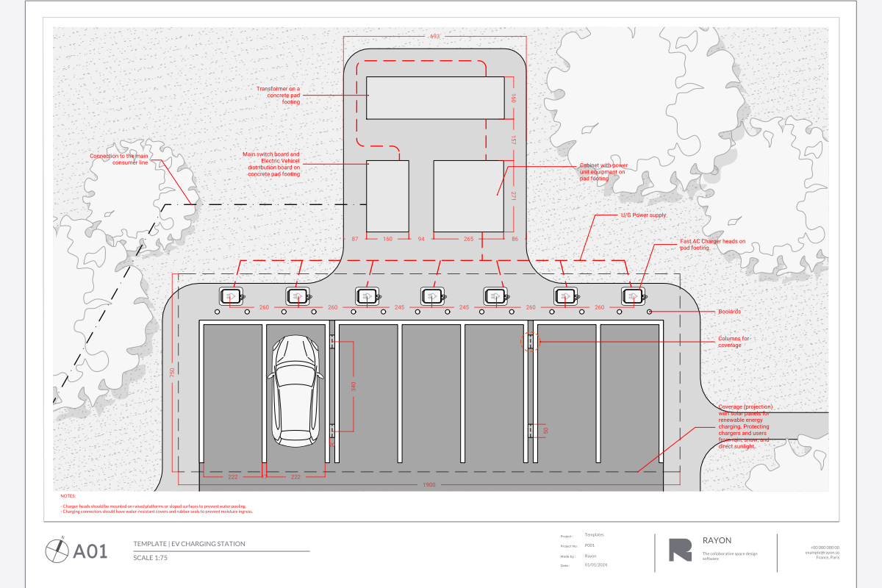Select the rightmost charger head near the fast AC label
The image size is (882, 588).
click(x=634, y=296)
